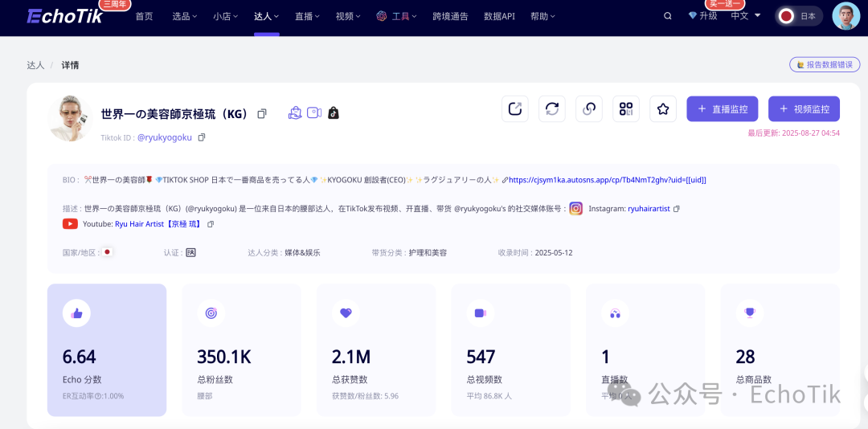
Task: Favorite this creator with star icon
Action: pyautogui.click(x=663, y=109)
